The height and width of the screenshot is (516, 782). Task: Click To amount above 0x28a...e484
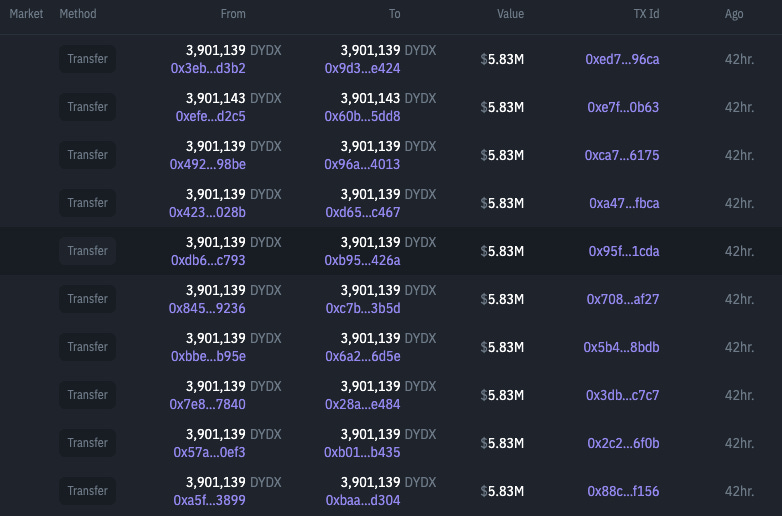point(388,386)
